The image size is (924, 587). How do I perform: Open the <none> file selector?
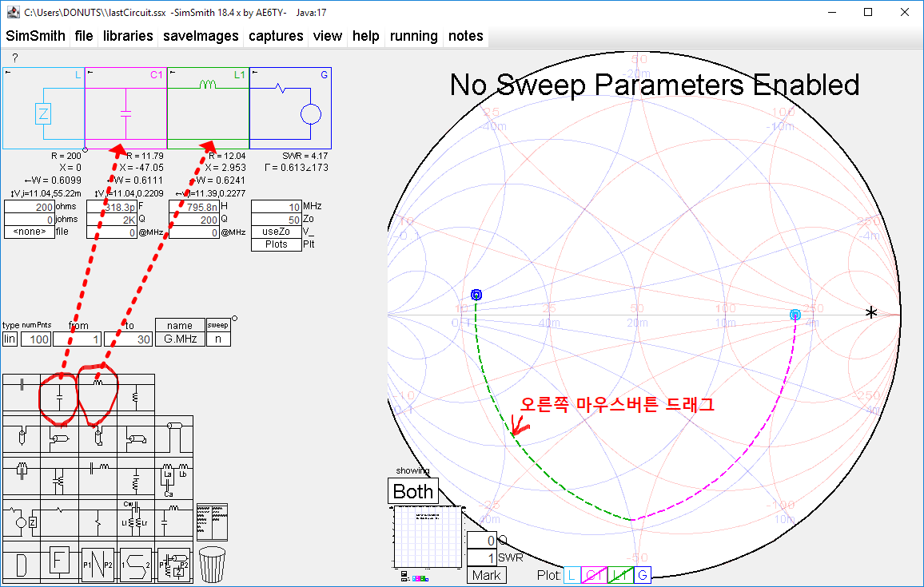point(30,232)
